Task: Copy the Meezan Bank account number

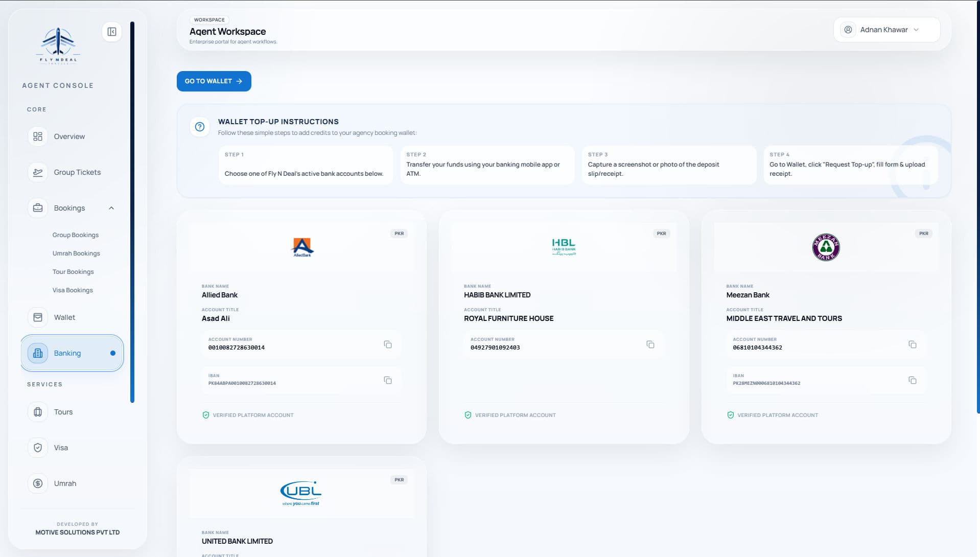Action: [913, 344]
